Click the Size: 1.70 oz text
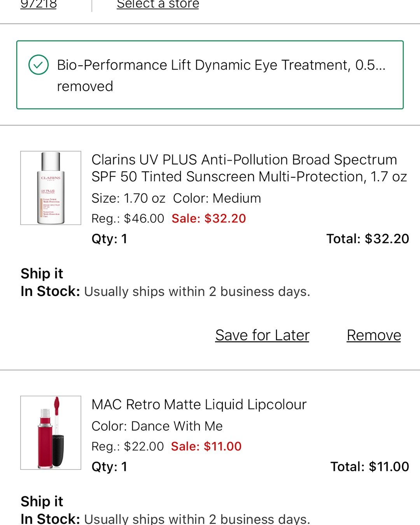 128,198
